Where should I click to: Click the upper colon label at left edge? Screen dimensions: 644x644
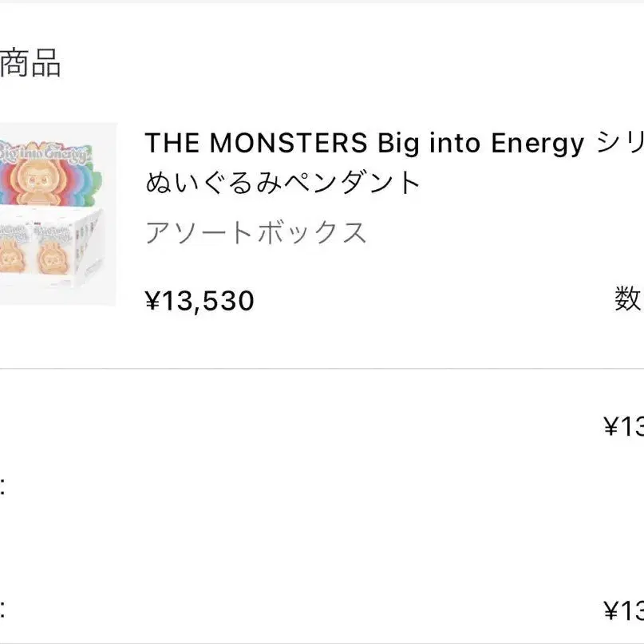click(x=3, y=484)
